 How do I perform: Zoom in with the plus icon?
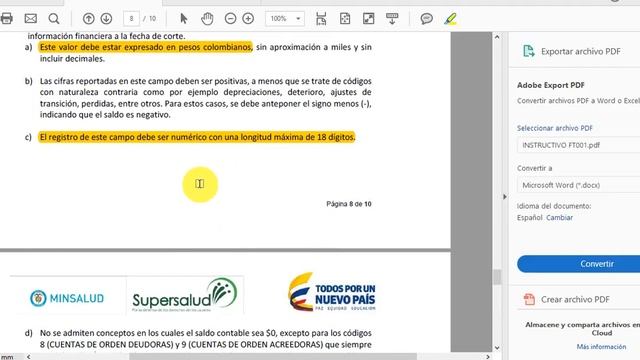coord(248,18)
